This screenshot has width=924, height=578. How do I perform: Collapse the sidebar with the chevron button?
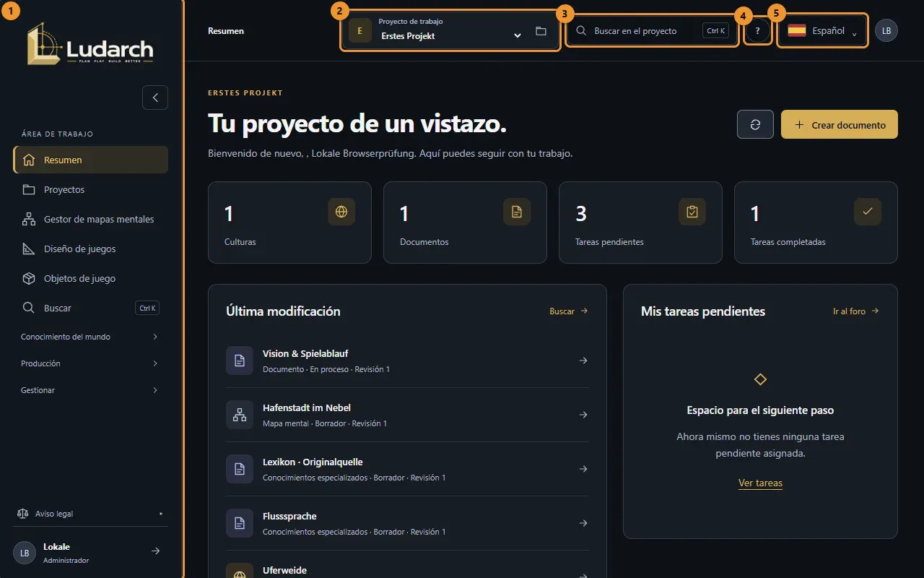click(155, 98)
